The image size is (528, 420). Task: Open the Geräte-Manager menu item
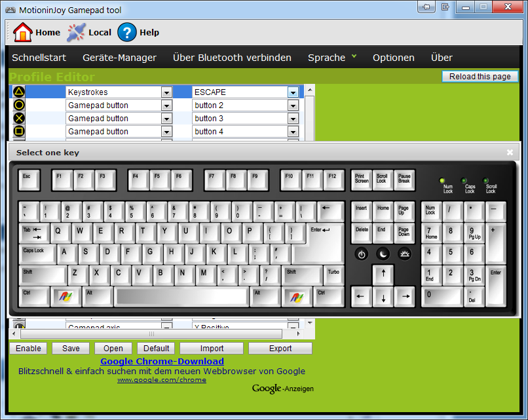click(119, 58)
